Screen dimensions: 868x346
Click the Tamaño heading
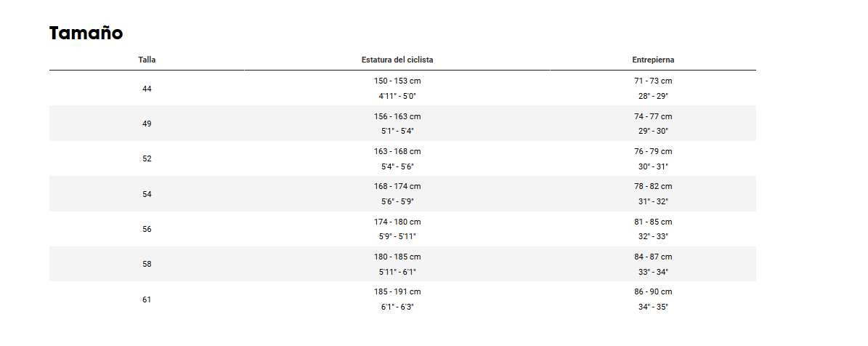coord(86,33)
